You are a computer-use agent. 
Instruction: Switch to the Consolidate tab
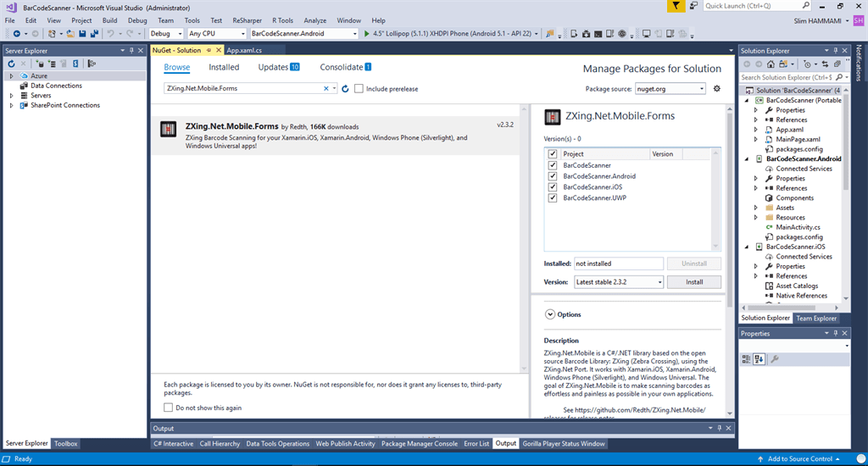tap(346, 68)
